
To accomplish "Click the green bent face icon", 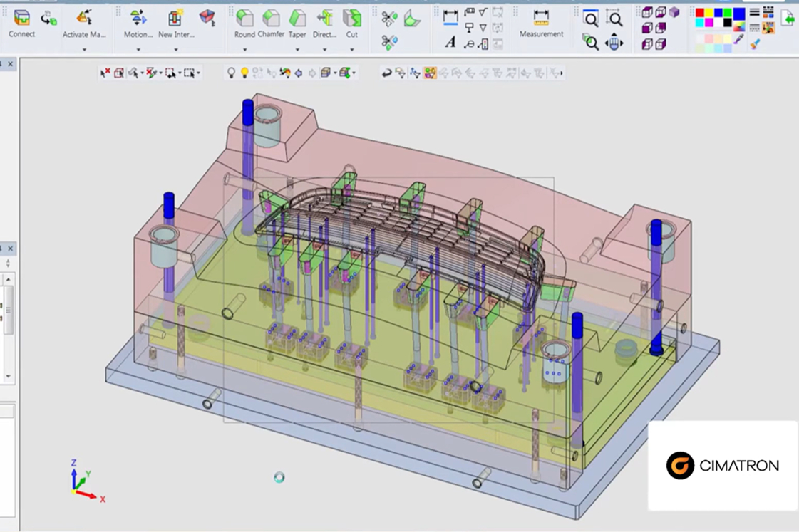I will tap(412, 19).
